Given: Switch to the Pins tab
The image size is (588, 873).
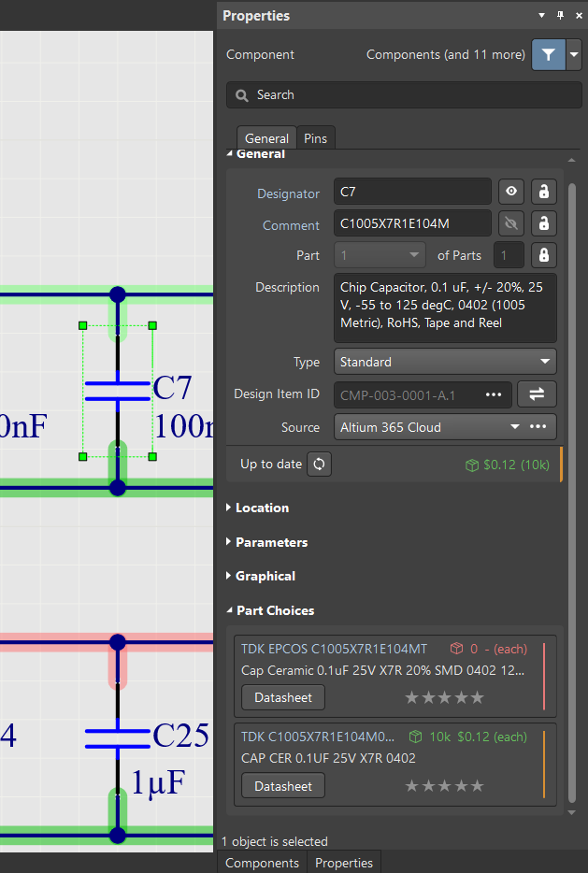Looking at the screenshot, I should click(315, 138).
